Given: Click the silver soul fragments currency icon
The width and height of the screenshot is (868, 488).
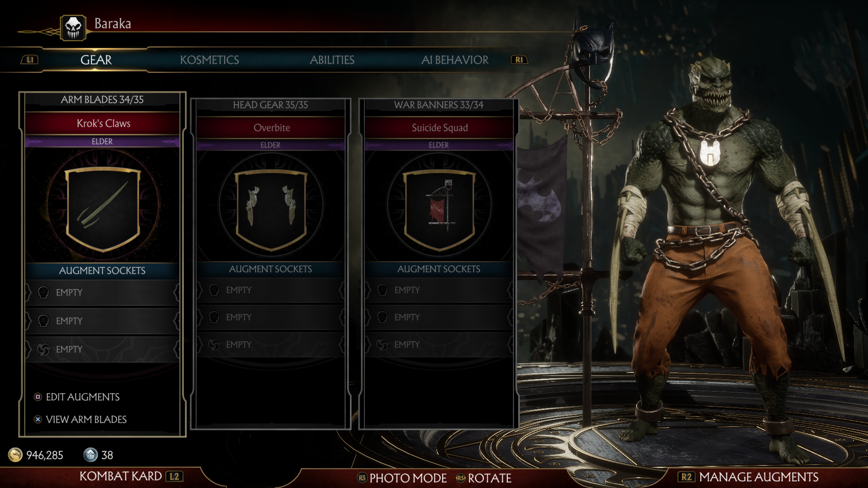Looking at the screenshot, I should 90,455.
